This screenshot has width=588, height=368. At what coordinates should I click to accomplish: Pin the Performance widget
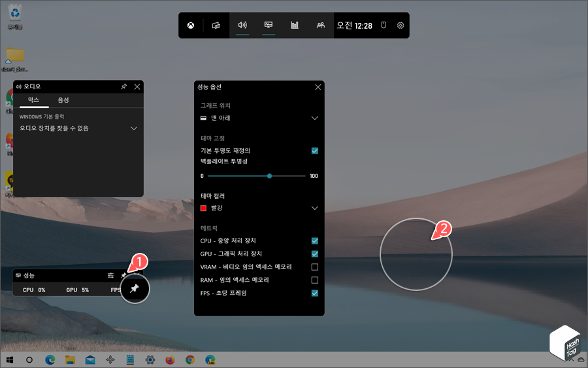point(123,275)
